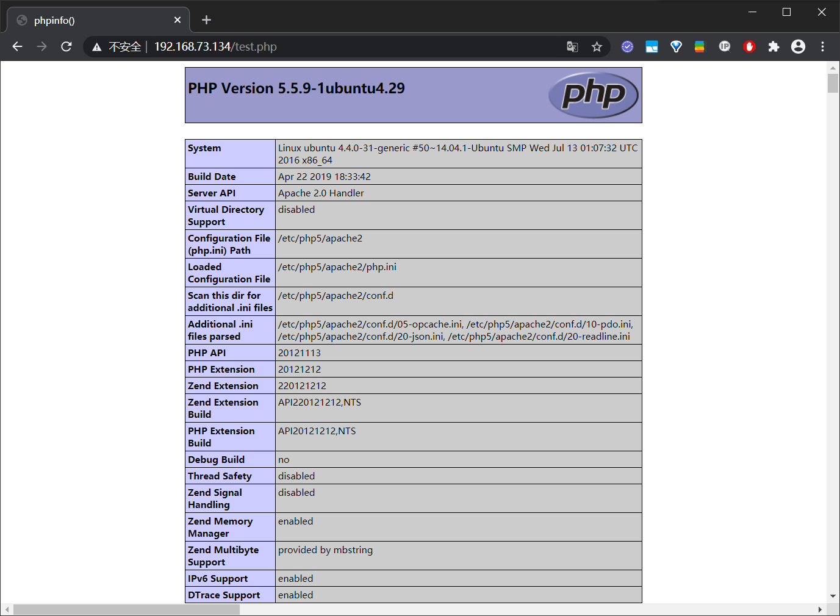Open the IP lookup extension icon

coord(725,46)
